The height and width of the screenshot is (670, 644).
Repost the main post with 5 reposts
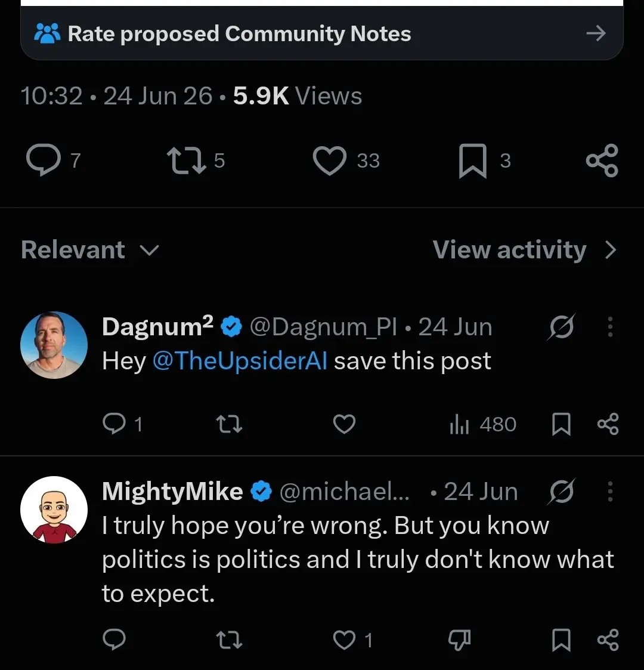click(x=186, y=160)
